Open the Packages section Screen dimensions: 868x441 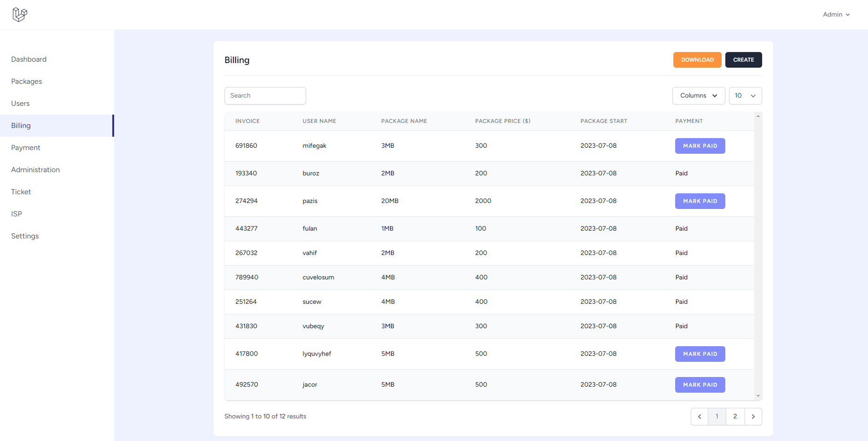tap(26, 81)
